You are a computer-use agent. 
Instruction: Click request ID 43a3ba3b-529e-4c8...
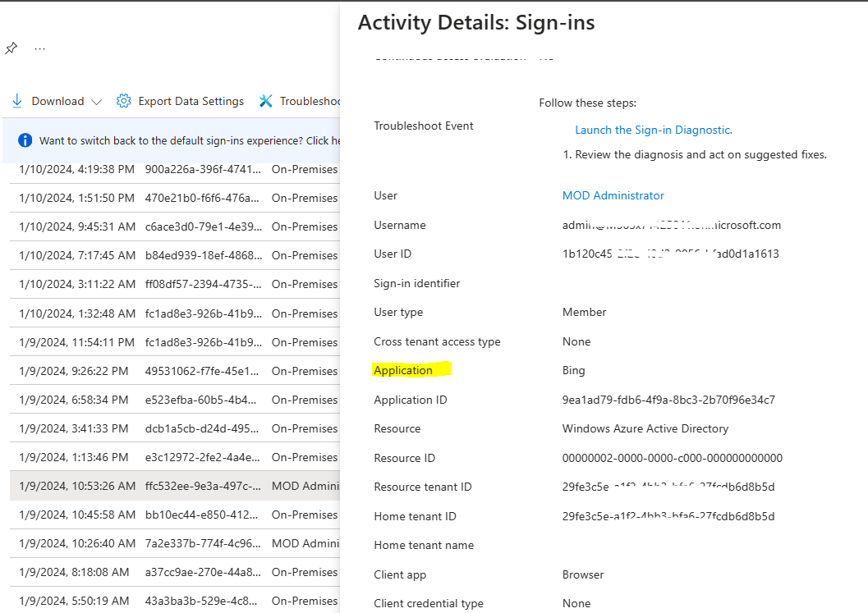click(x=201, y=601)
